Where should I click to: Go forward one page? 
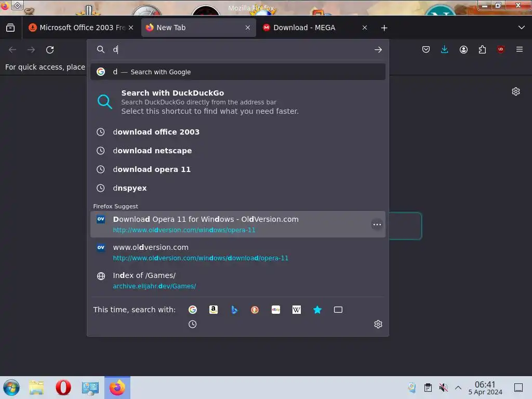(31, 50)
